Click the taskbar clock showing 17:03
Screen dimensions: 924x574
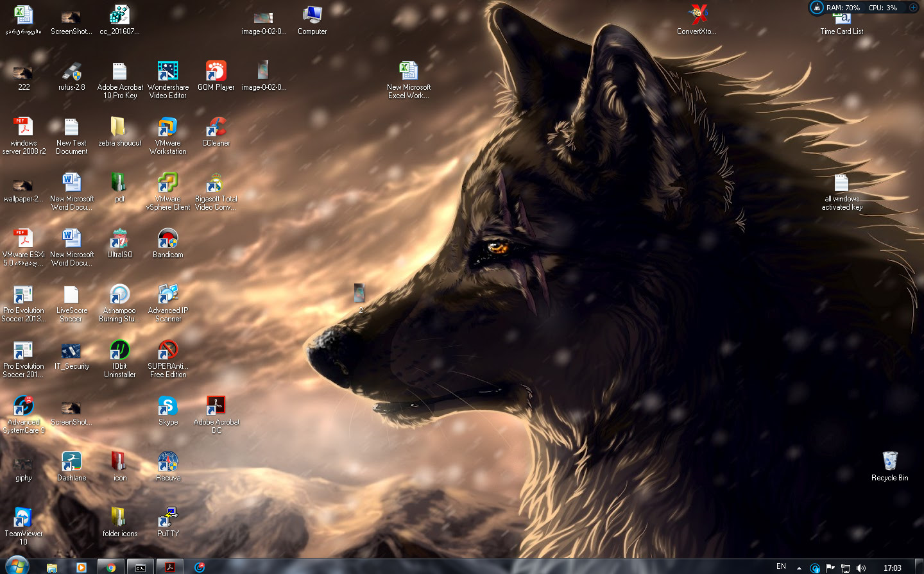click(892, 568)
